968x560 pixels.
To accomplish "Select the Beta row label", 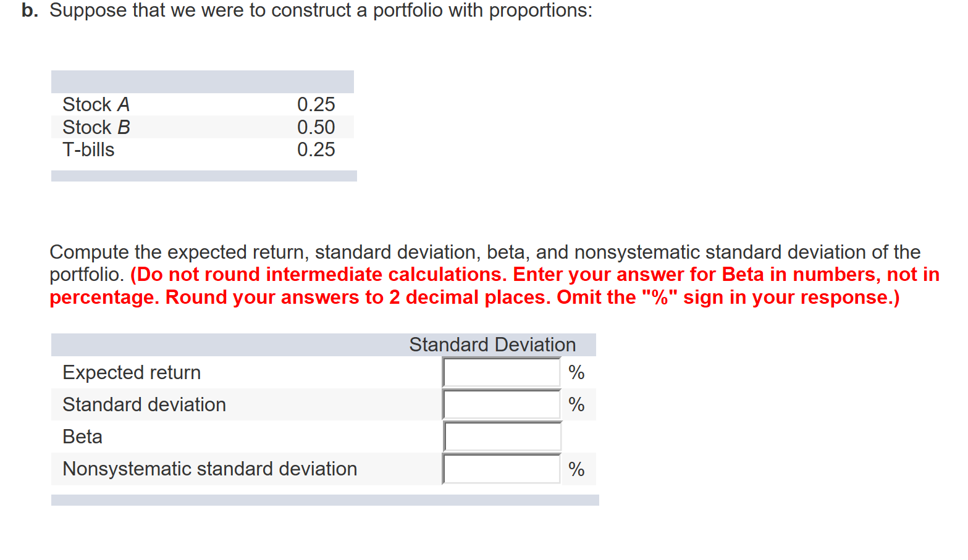I will [82, 437].
